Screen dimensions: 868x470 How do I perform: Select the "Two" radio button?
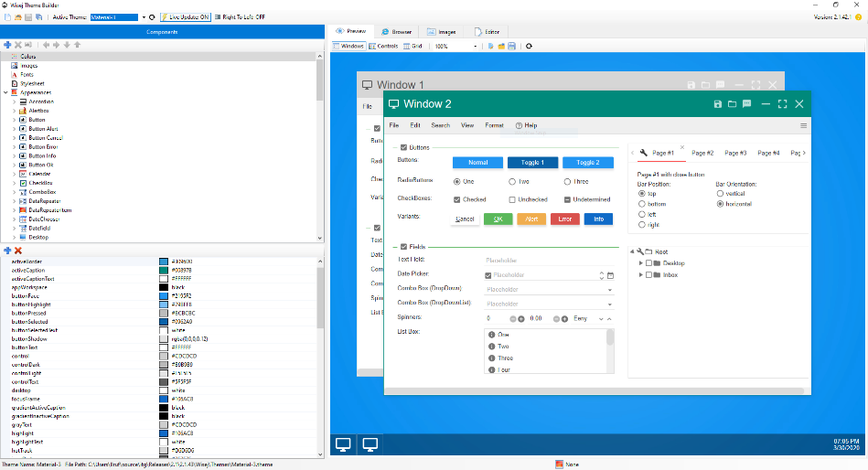click(511, 181)
